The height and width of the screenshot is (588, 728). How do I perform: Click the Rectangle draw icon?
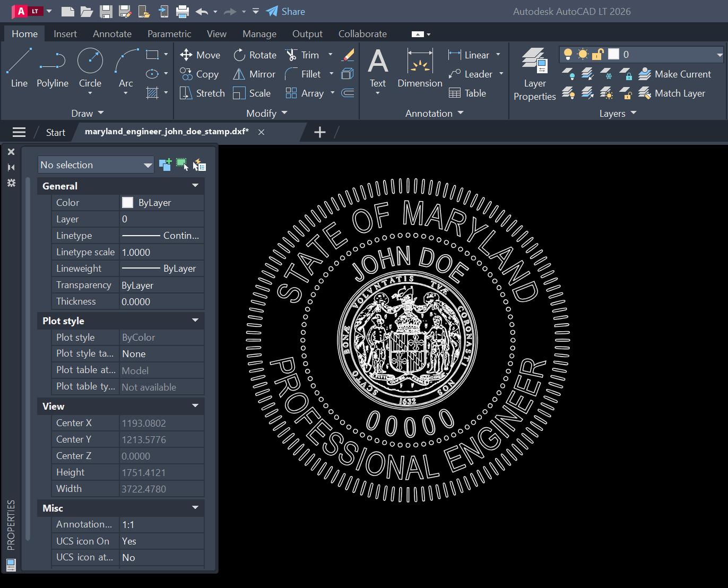(152, 55)
